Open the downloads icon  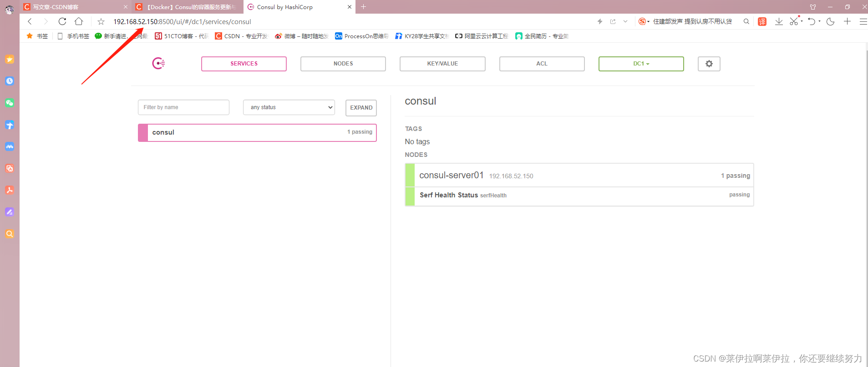(779, 21)
